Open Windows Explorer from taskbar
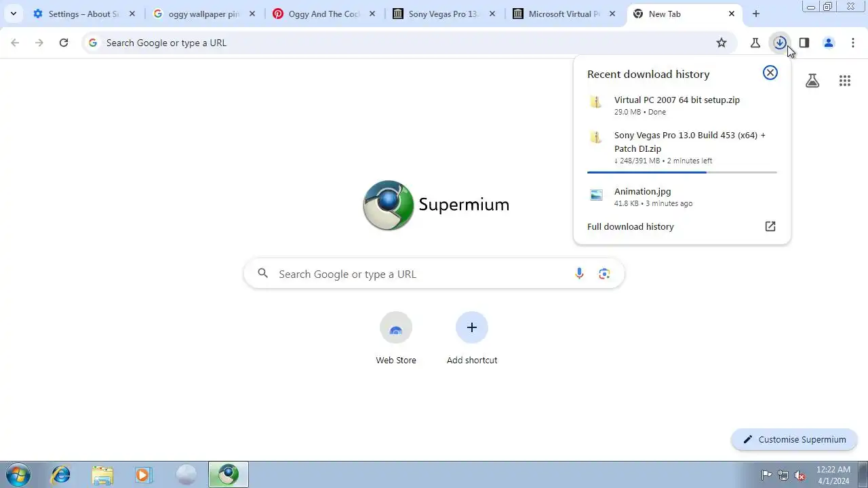The height and width of the screenshot is (488, 868). 102,474
